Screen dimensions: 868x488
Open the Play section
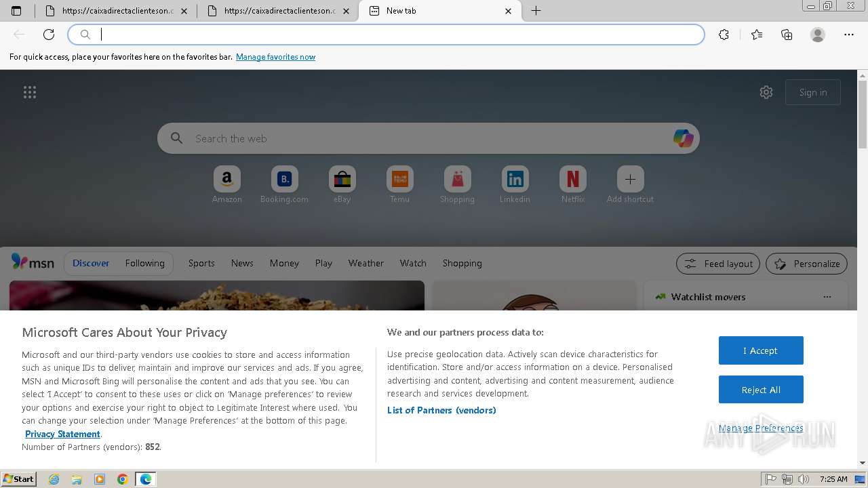pyautogui.click(x=323, y=263)
